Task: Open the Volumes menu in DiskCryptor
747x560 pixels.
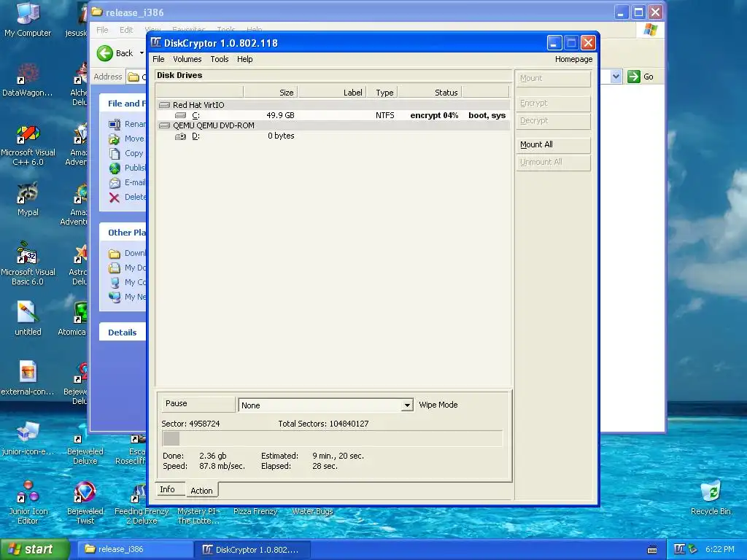Action: pos(187,59)
